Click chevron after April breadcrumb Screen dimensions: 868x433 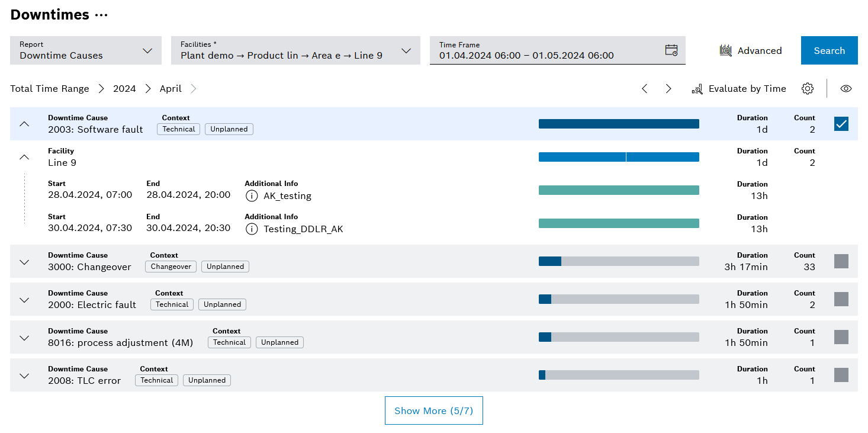(193, 89)
